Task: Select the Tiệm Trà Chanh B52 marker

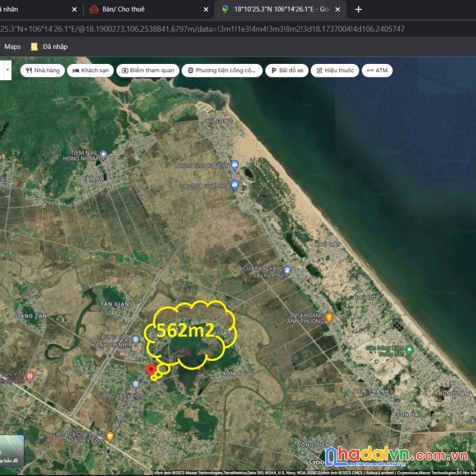Action: pos(110,437)
